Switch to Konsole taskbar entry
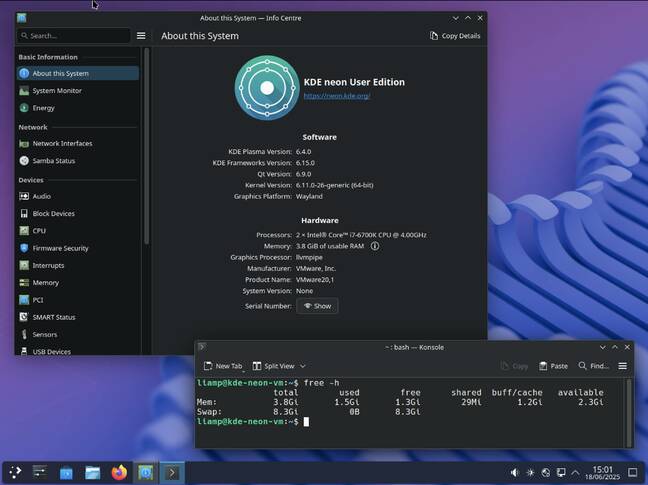Screen dimensions: 648x485 [x=172, y=472]
